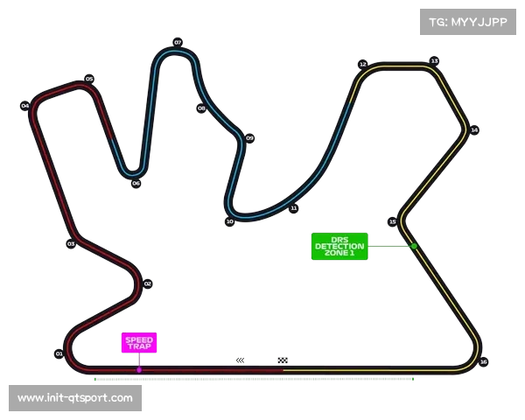Open the www.init-qtsport.com watermark link
Image resolution: width=525 pixels, height=420 pixels.
pyautogui.click(x=76, y=398)
